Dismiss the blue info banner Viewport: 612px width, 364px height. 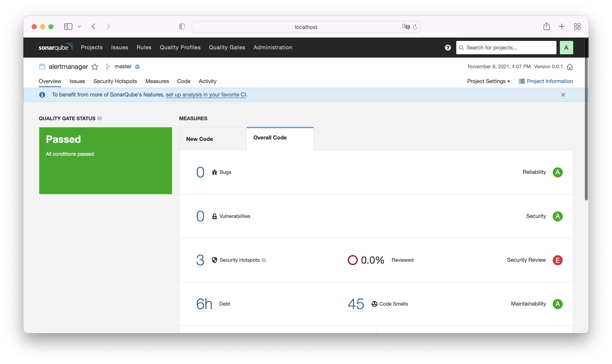click(x=563, y=95)
